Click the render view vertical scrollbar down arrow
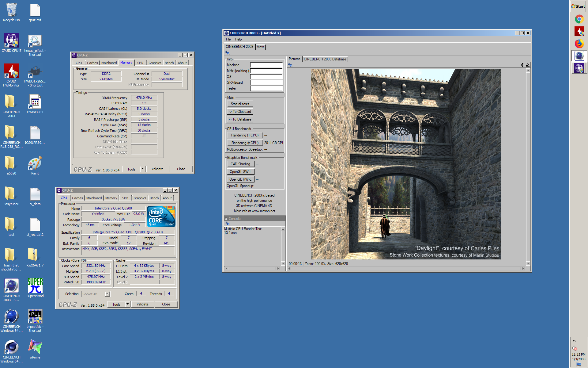Image resolution: width=588 pixels, height=368 pixels. (x=528, y=263)
